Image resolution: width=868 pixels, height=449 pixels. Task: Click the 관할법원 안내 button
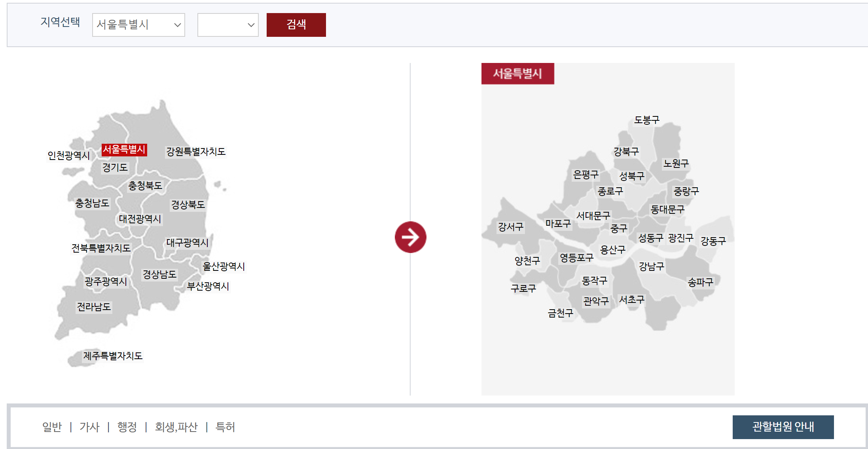click(783, 427)
